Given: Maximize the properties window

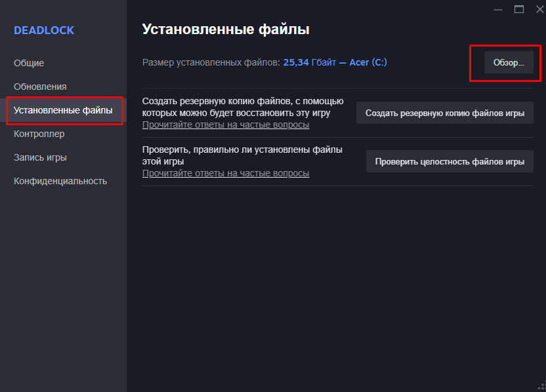Looking at the screenshot, I should 519,9.
